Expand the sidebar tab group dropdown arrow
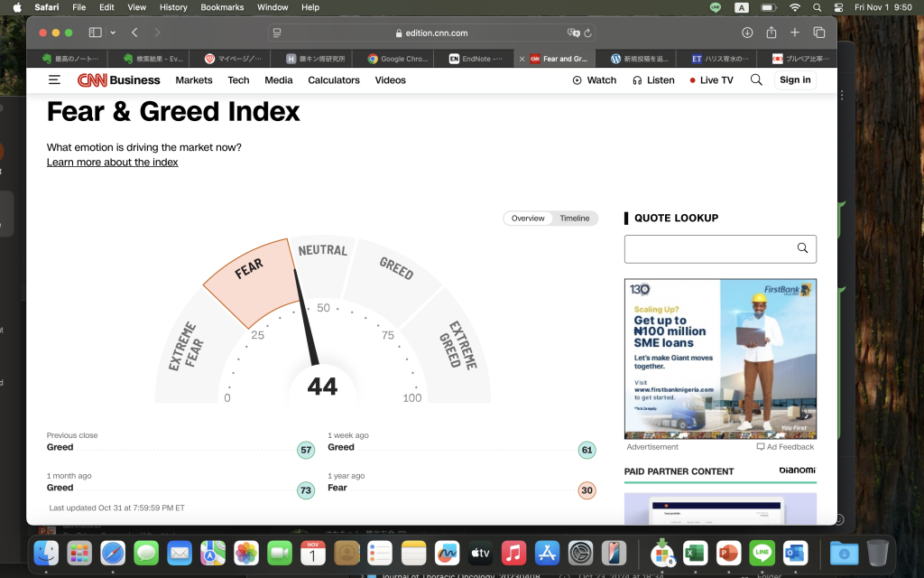Screen dimensions: 924x578 pos(113,33)
